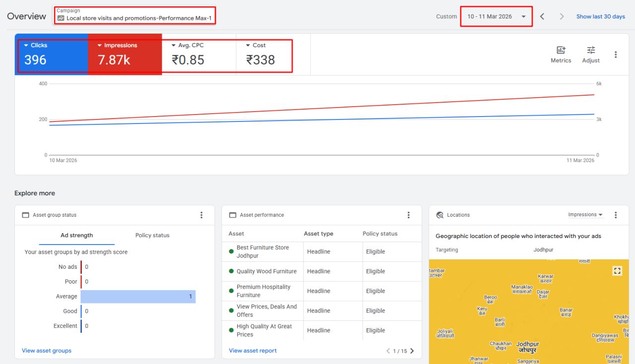This screenshot has height=364, width=635.
Task: Open the Adjust sliders icon
Action: 591,50
